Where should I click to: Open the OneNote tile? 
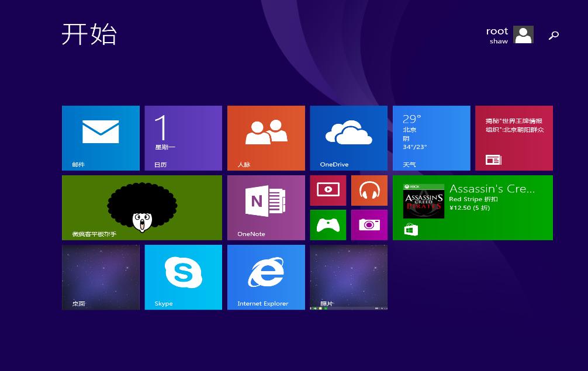266,207
